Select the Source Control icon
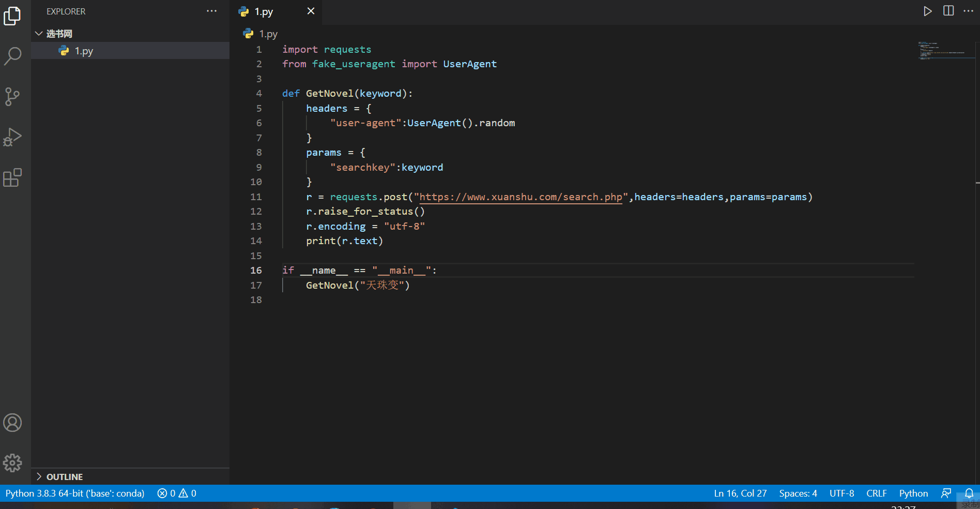This screenshot has width=980, height=509. click(13, 97)
